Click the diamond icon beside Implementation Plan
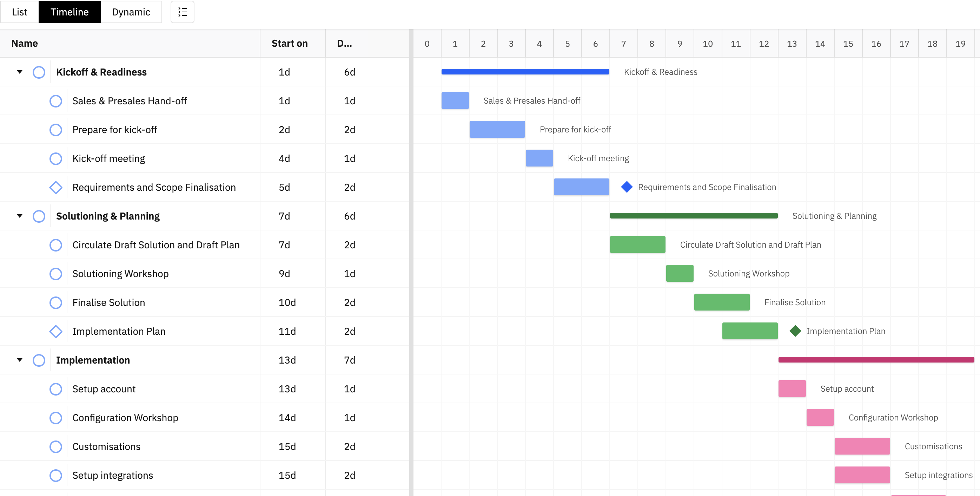980x496 pixels. coord(56,331)
